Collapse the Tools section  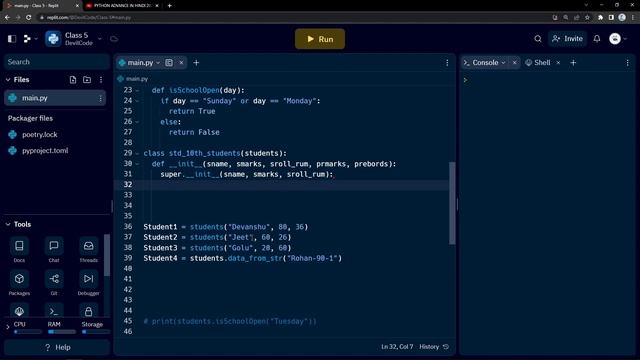(x=8, y=224)
